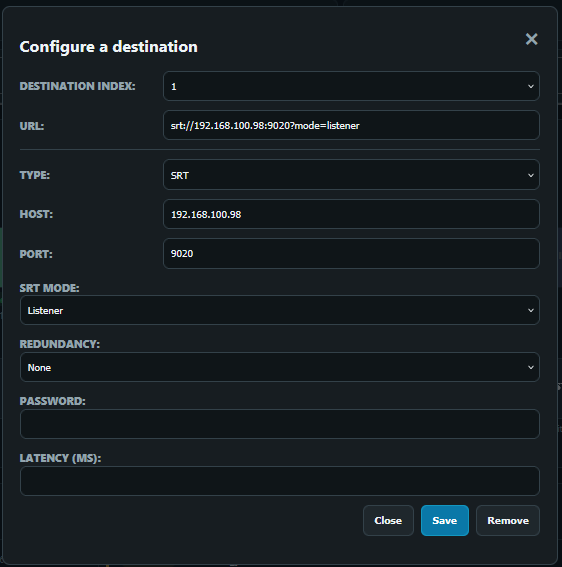Click the DESTINATION INDEX label
The image size is (562, 567).
pos(77,86)
